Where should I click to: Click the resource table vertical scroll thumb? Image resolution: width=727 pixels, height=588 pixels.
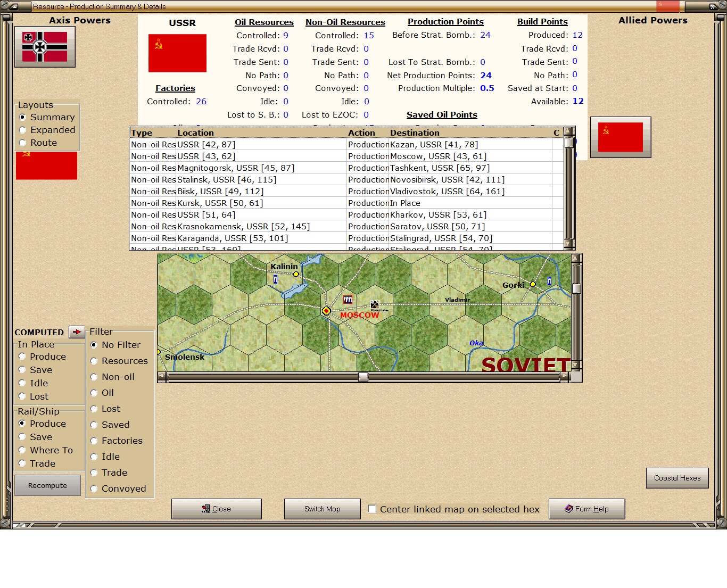point(569,143)
